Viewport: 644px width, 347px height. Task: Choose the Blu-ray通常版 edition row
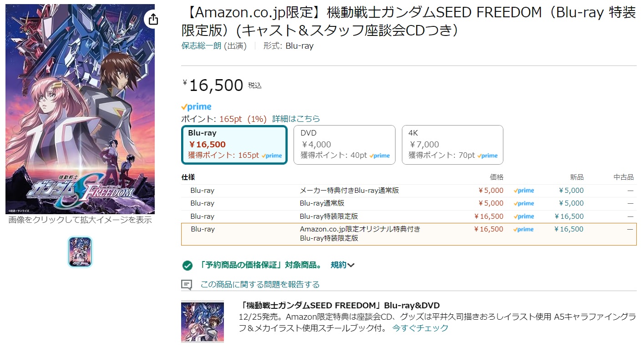point(322,203)
